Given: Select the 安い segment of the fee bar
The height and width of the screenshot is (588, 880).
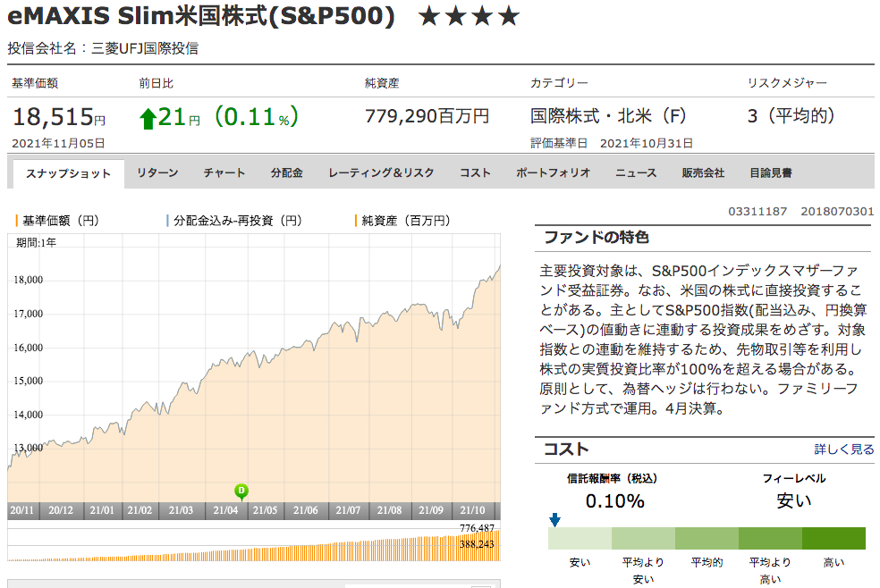Looking at the screenshot, I should (580, 538).
